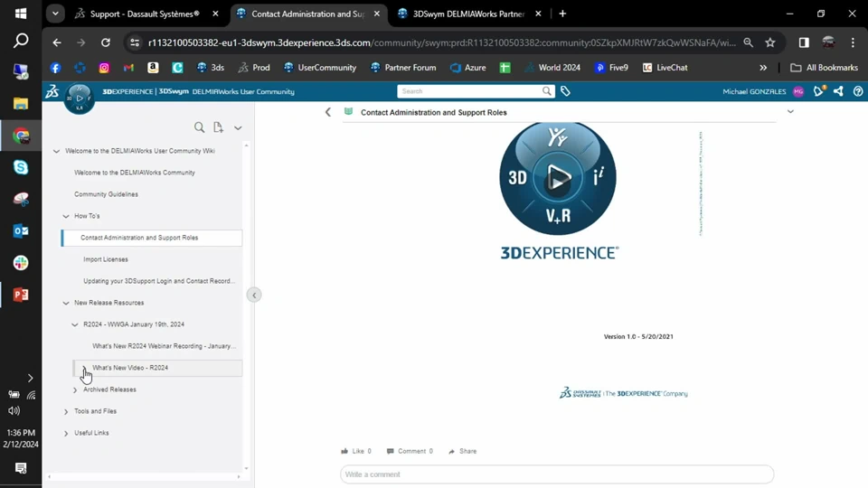Go back in browser history
This screenshot has height=488, width=868.
coord(57,42)
